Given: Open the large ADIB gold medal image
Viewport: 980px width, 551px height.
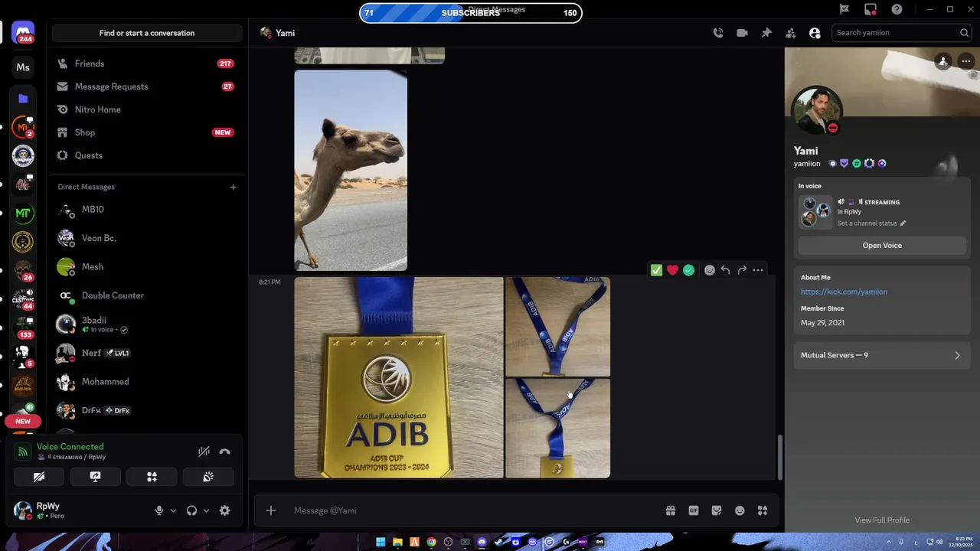Looking at the screenshot, I should coord(399,377).
